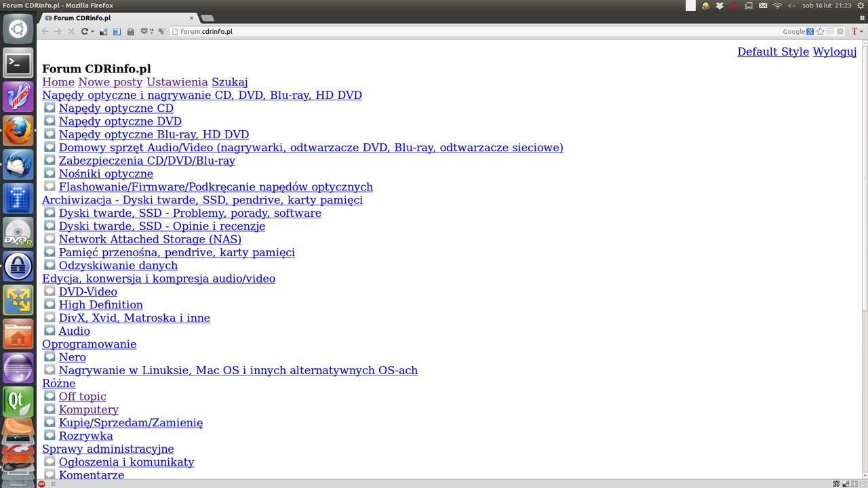This screenshot has height=488, width=868.
Task: Open the sound volume indicator
Action: (x=791, y=5)
